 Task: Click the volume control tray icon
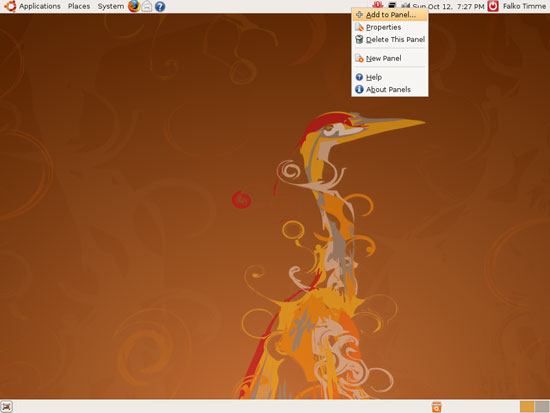405,5
